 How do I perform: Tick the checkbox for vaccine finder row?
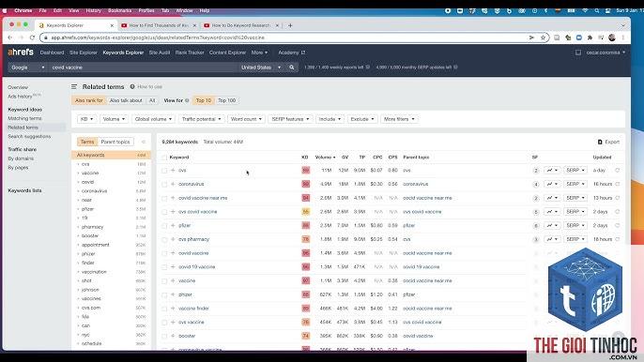164,309
